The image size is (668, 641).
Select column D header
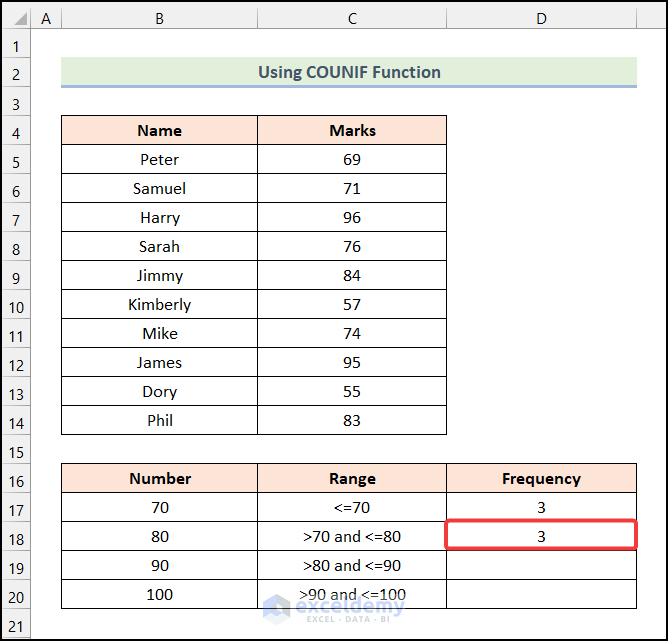point(541,19)
